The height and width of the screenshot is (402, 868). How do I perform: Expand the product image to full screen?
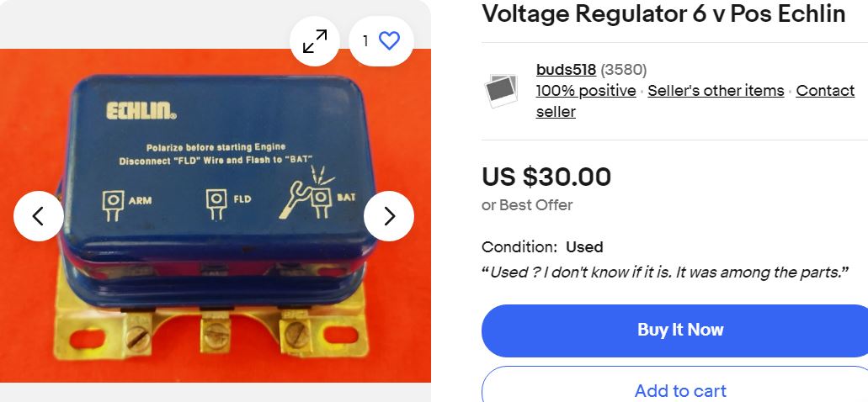(315, 41)
